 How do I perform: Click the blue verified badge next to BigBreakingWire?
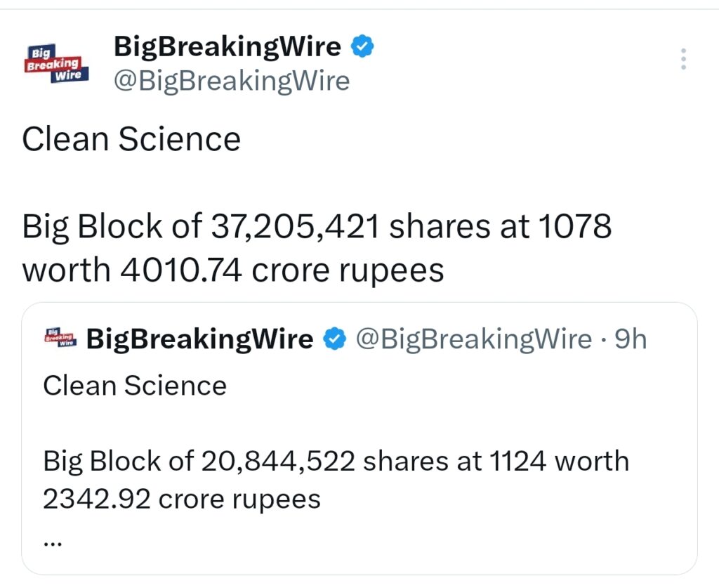362,46
